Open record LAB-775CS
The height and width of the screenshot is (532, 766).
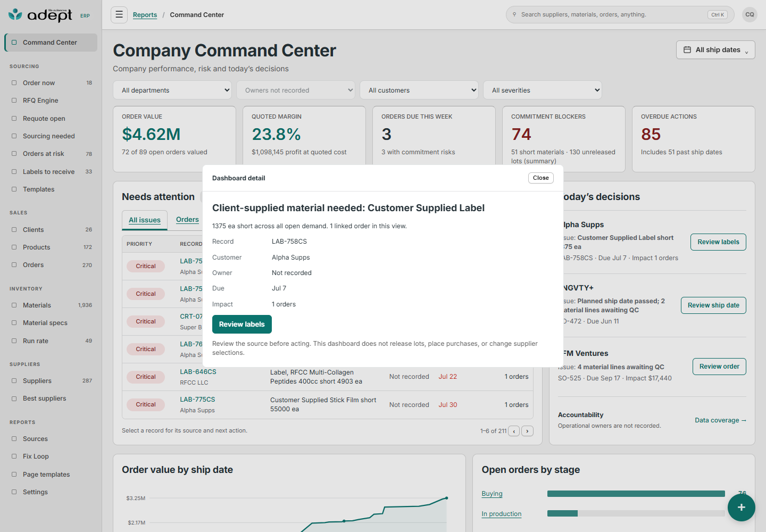(197, 400)
